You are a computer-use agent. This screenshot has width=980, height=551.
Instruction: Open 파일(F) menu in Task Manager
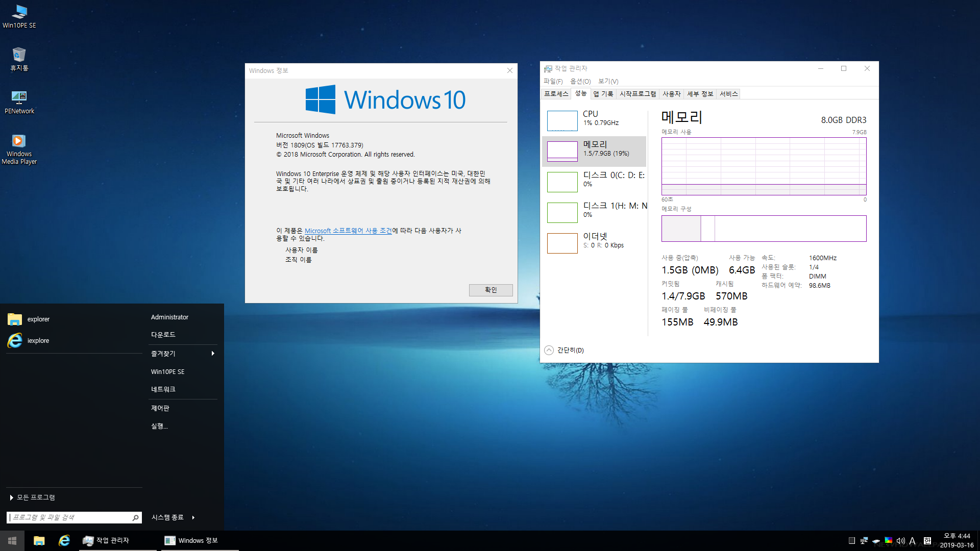point(553,82)
